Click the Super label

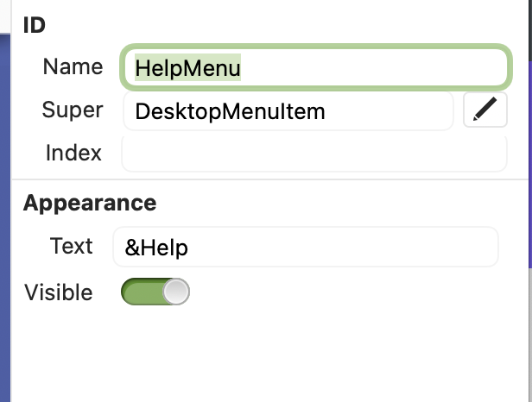point(73,110)
